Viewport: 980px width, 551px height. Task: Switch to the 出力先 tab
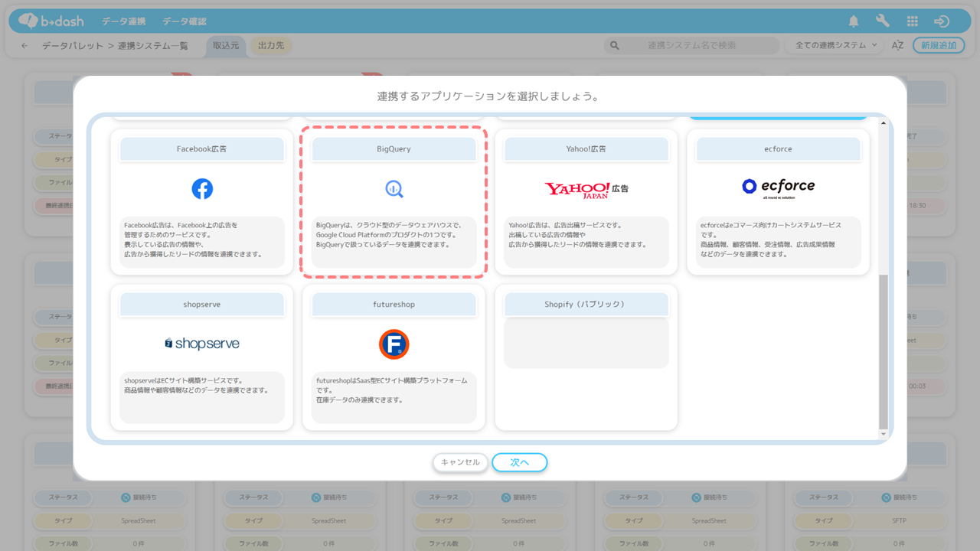pos(271,46)
